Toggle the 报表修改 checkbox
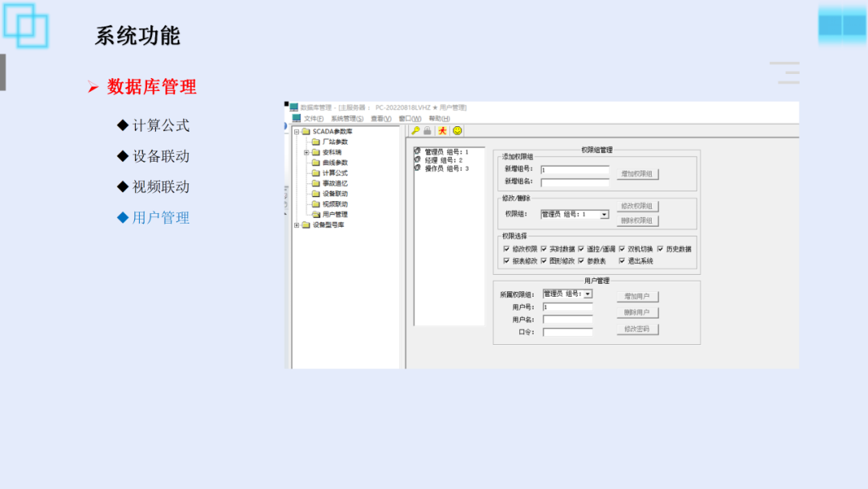This screenshot has width=868, height=489. (506, 261)
